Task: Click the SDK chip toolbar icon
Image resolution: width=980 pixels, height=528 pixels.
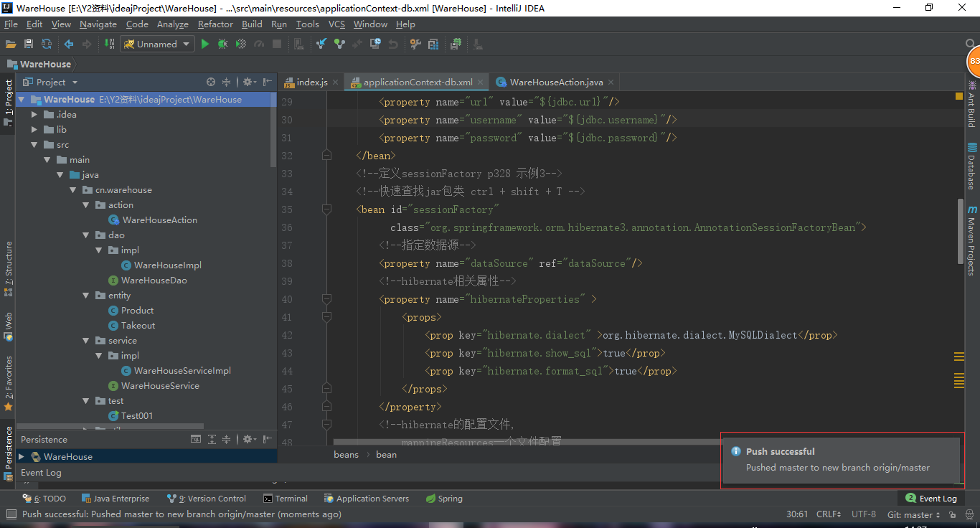Action: click(x=456, y=44)
